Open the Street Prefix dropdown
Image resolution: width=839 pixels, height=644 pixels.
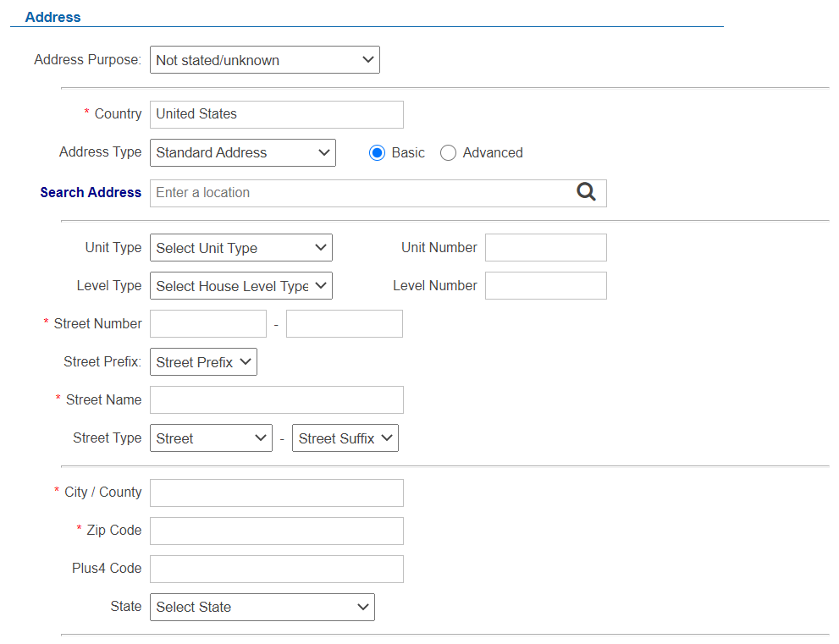[203, 362]
